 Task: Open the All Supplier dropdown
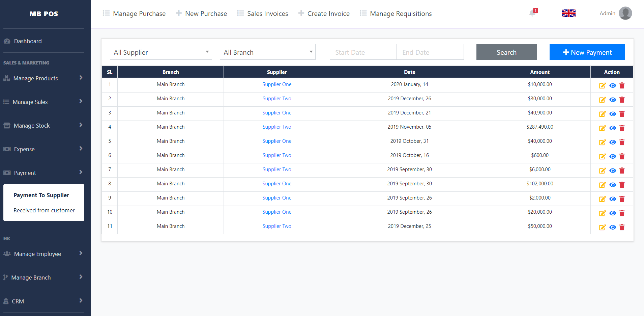(161, 52)
